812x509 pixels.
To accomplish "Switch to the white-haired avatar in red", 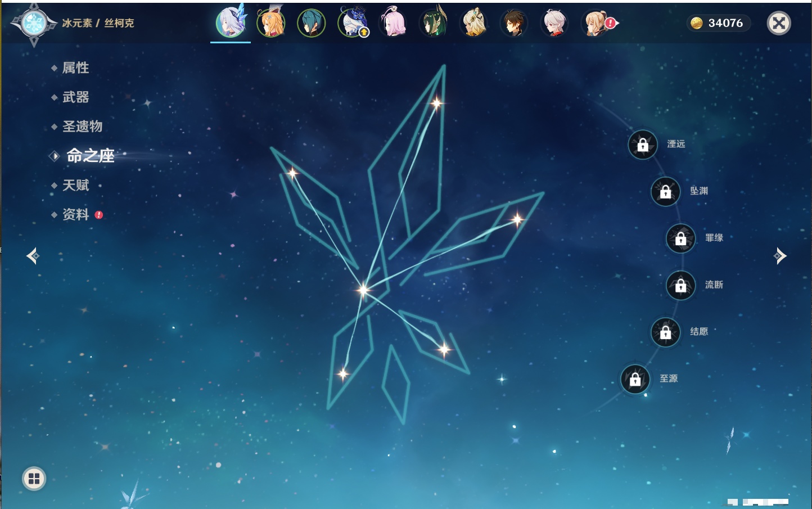I will coord(554,23).
